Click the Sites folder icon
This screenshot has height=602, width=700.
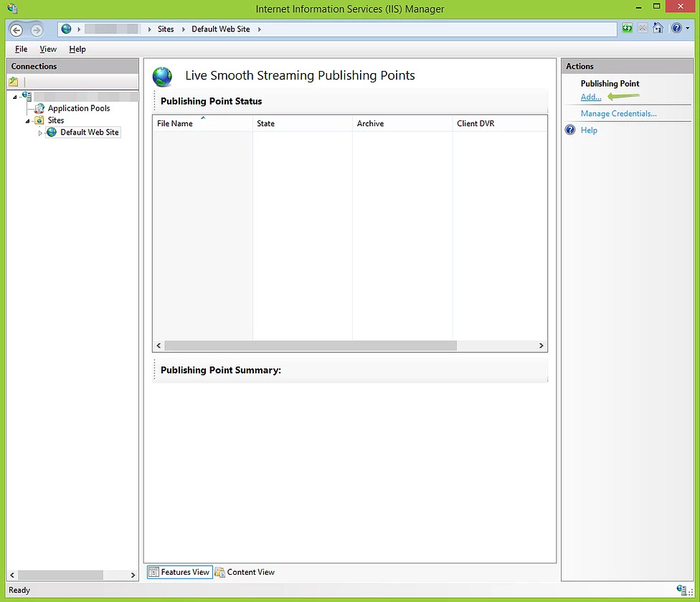coord(39,120)
